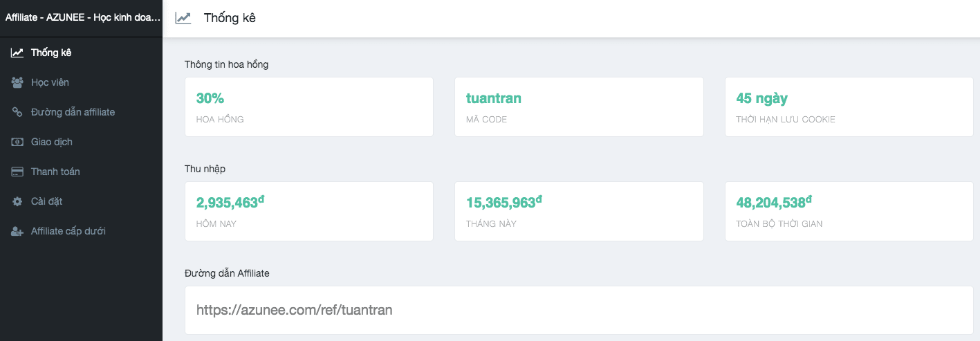Click the affiliate URL input field

pyautogui.click(x=579, y=310)
